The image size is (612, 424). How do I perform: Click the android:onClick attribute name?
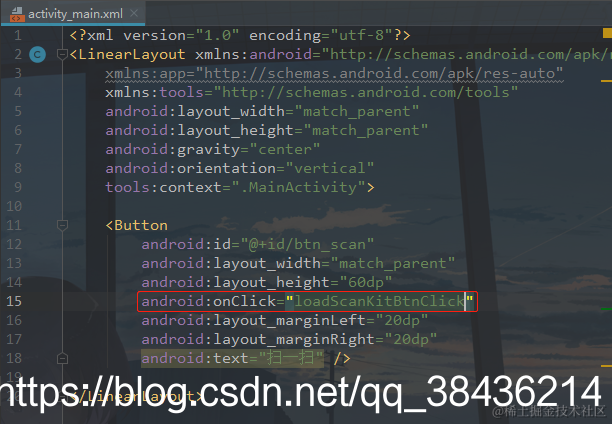pyautogui.click(x=208, y=301)
